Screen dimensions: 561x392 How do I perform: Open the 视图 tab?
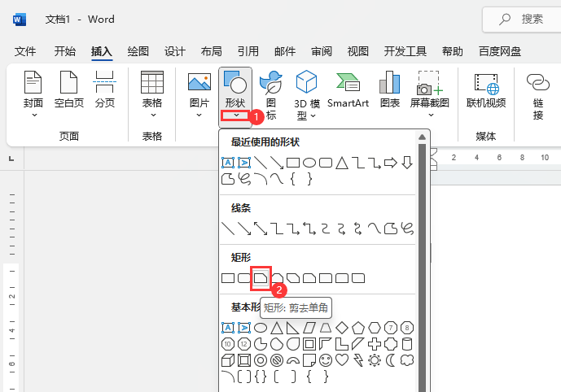click(x=357, y=51)
